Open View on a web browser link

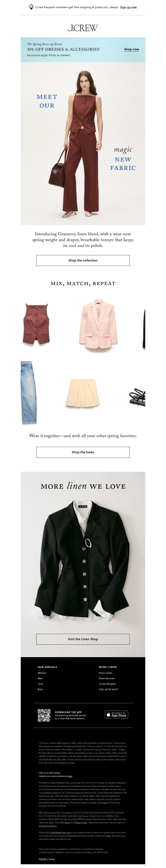[50, 773]
